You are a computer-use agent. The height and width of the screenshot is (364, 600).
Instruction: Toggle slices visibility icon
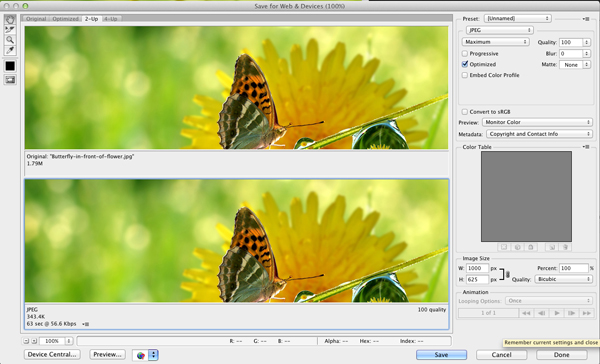(10, 80)
